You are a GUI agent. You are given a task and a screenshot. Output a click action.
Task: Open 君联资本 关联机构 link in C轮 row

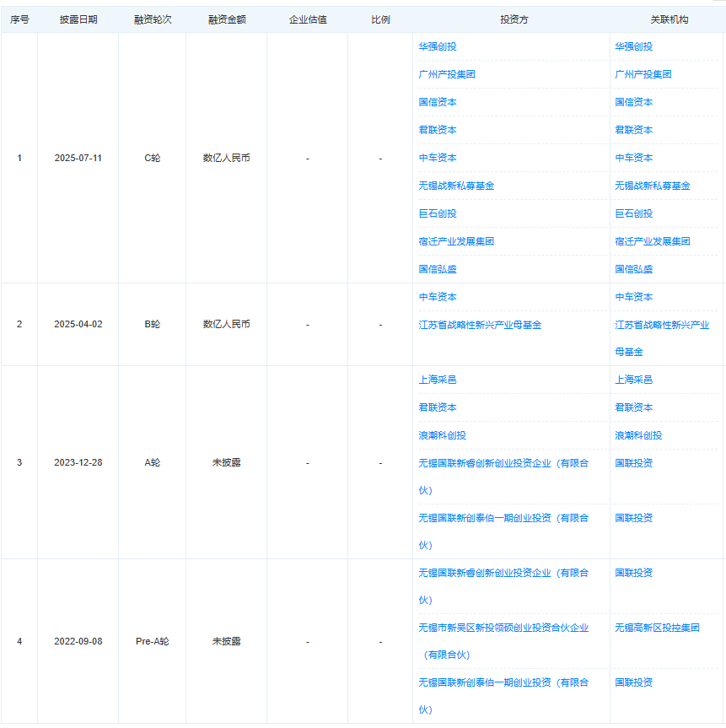pos(633,130)
